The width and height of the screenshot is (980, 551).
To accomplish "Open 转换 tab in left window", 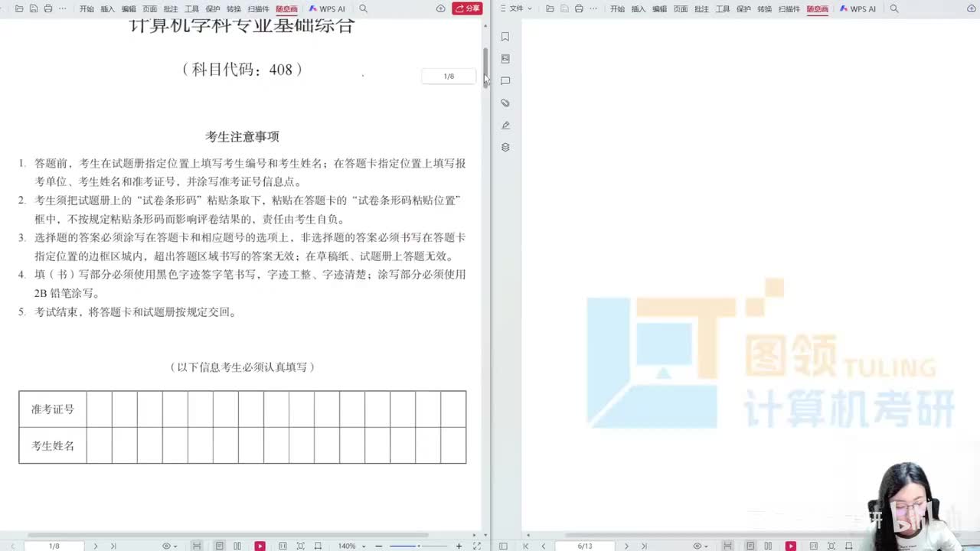I will 234,9.
